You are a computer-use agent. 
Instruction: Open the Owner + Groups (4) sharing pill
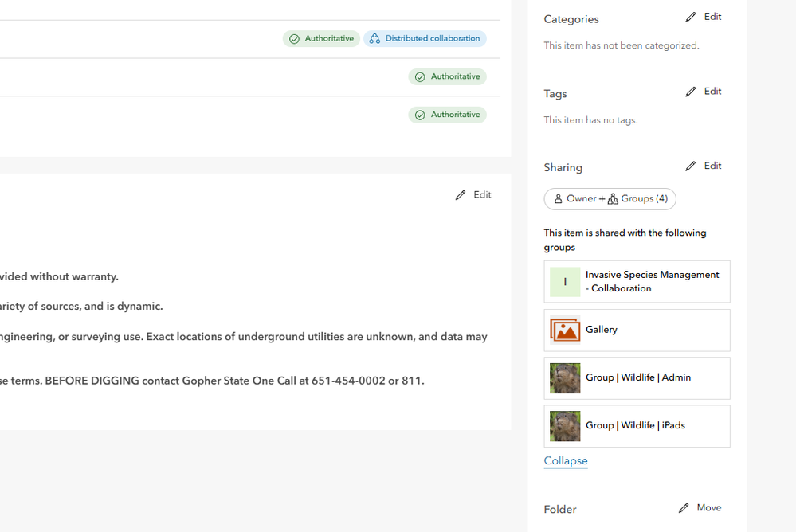[x=610, y=199]
